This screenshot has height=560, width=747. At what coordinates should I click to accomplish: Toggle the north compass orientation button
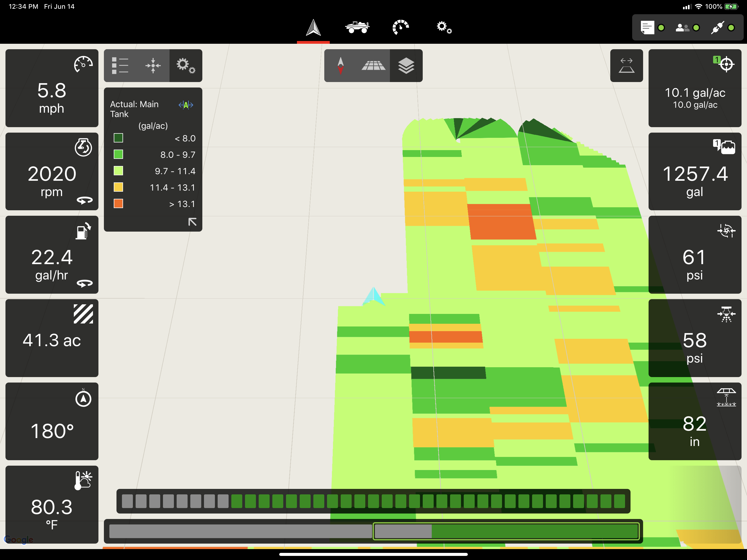coord(340,66)
